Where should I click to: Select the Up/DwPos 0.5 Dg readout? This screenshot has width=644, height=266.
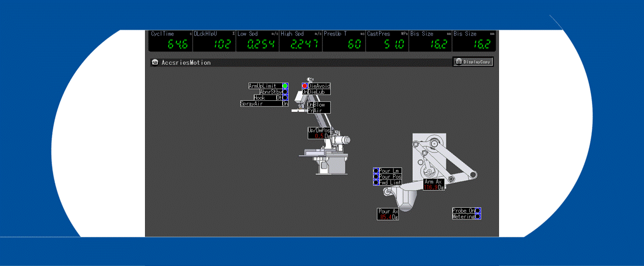tap(319, 133)
